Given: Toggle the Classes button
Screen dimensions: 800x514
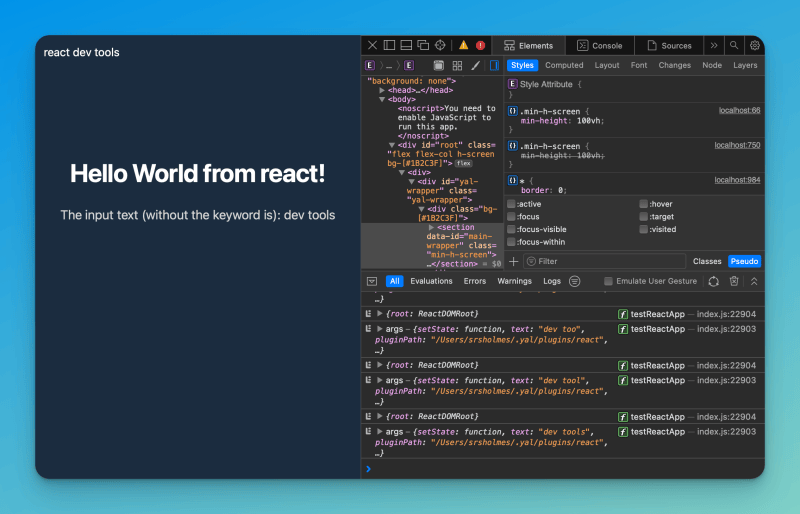Looking at the screenshot, I should point(707,261).
